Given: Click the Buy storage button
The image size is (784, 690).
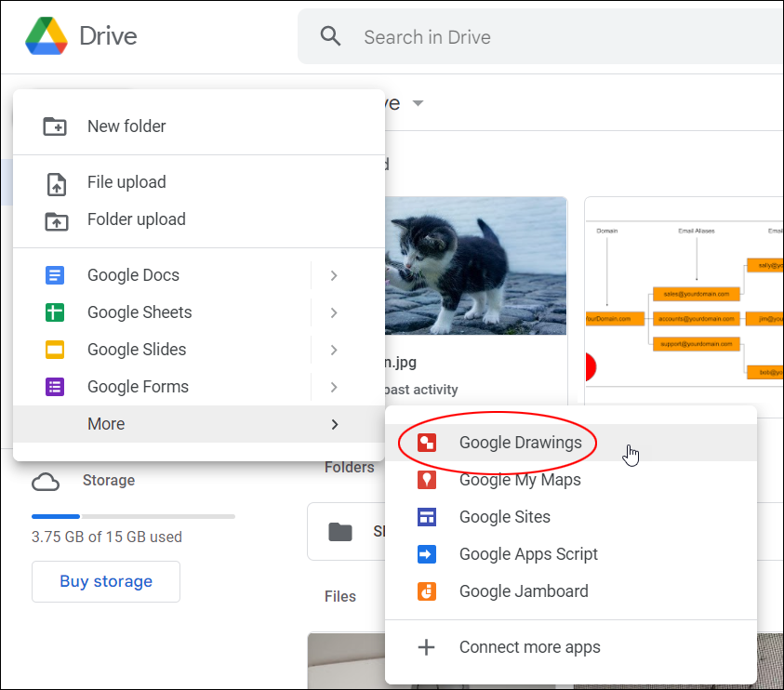Looking at the screenshot, I should [x=106, y=581].
